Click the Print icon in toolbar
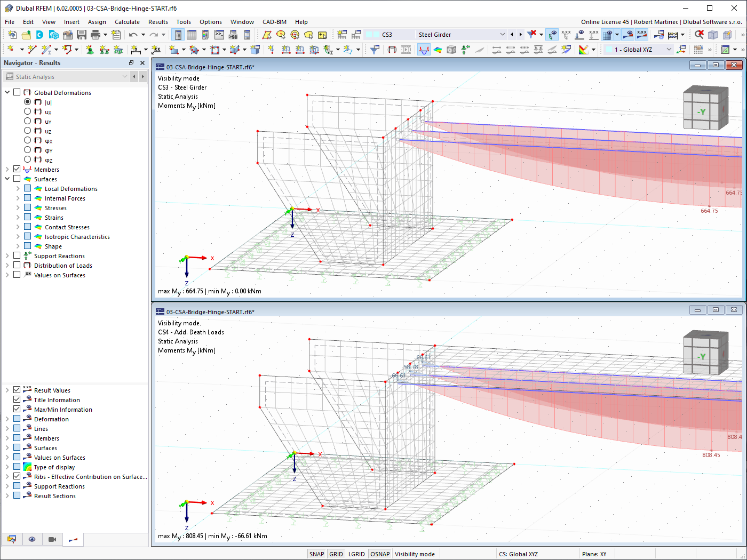This screenshot has height=560, width=747. (96, 35)
